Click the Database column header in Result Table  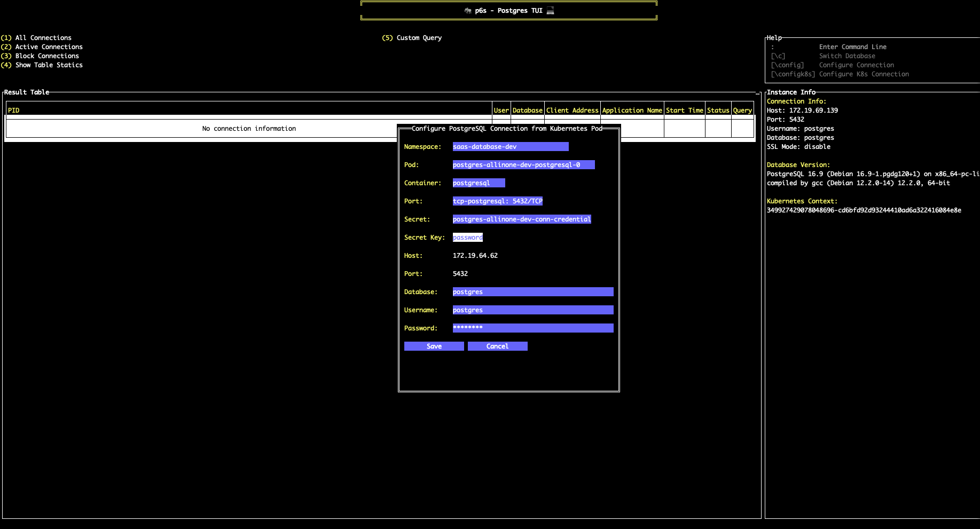pyautogui.click(x=528, y=110)
